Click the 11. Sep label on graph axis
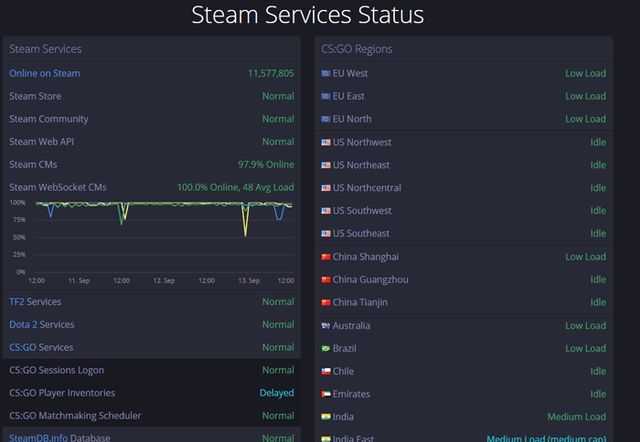Viewport: 640px width, 442px height. point(79,281)
